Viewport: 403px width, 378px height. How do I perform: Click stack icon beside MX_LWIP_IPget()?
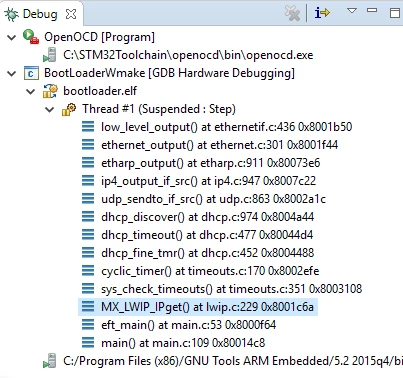pos(88,307)
